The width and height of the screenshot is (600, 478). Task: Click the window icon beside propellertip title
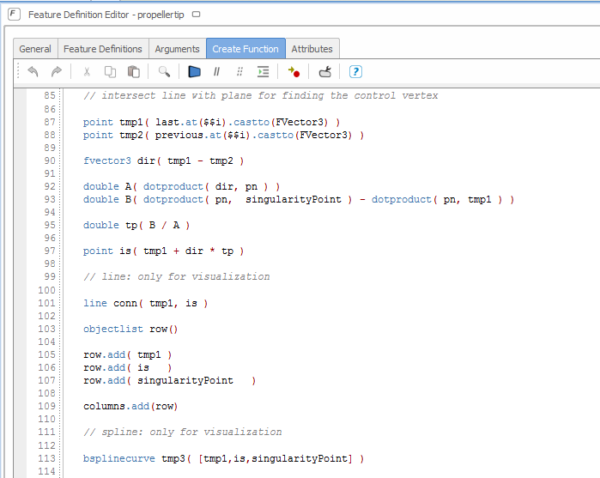pos(195,15)
